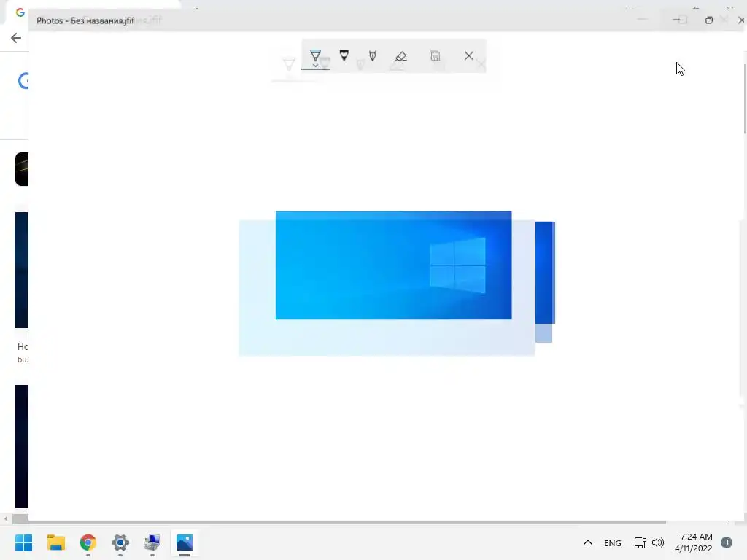Click the vertical scrollbar on right edge
Image resolution: width=747 pixels, height=560 pixels.
point(744,99)
